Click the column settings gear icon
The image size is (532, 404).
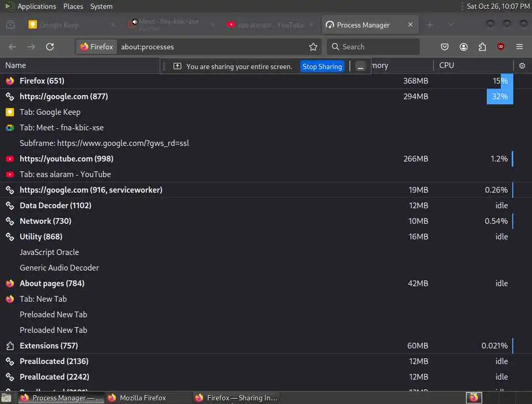[x=522, y=66]
